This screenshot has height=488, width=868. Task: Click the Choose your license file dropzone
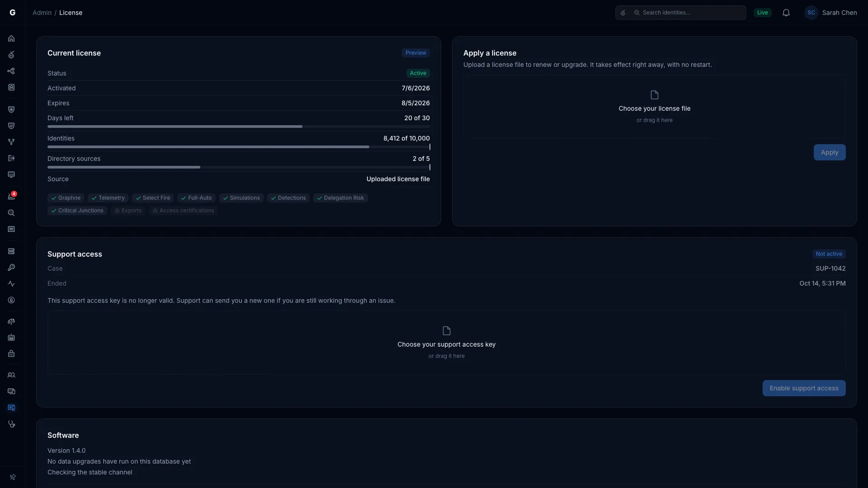pos(655,107)
